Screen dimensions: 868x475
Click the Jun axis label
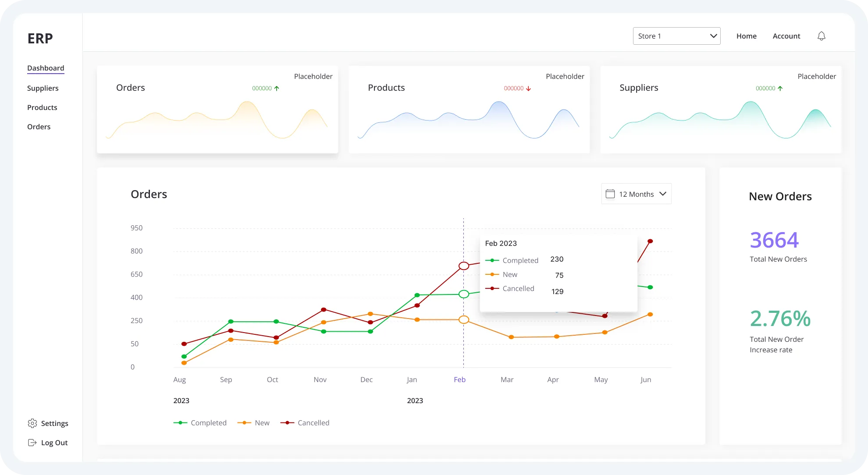(645, 379)
